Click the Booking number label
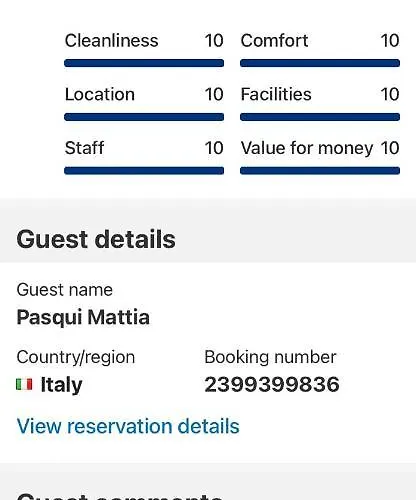 tap(270, 357)
